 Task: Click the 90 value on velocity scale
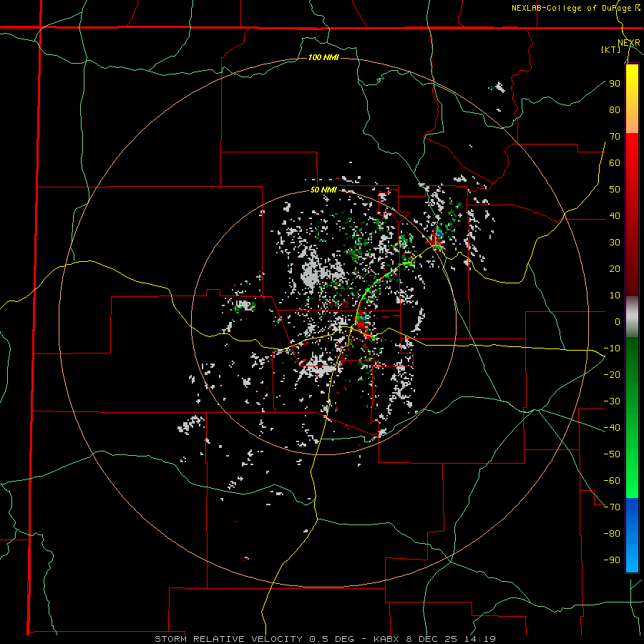pyautogui.click(x=615, y=84)
